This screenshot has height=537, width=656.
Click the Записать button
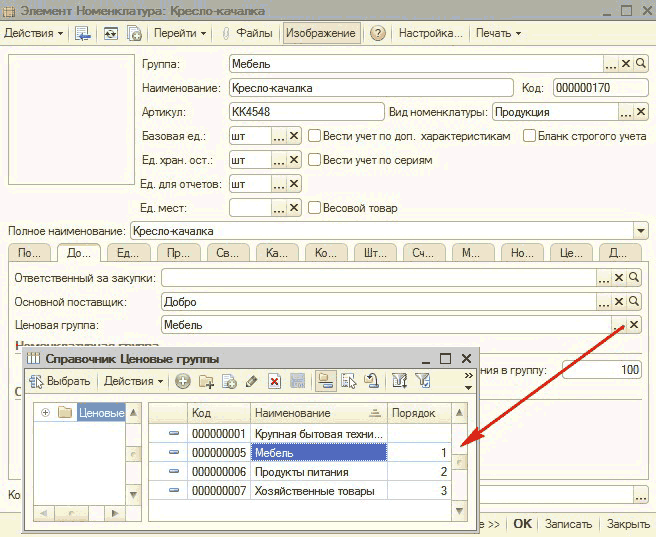tap(568, 524)
